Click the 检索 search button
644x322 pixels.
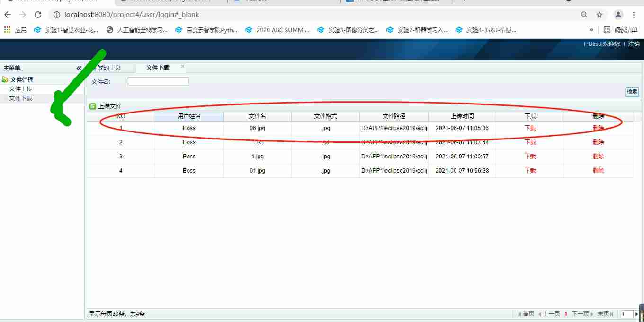pyautogui.click(x=632, y=92)
